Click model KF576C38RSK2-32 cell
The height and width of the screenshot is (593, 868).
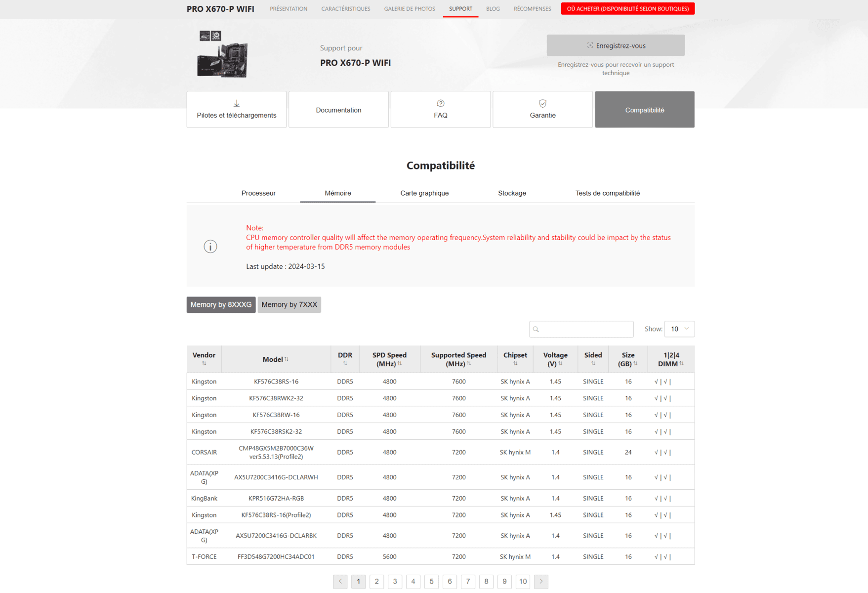(x=276, y=432)
